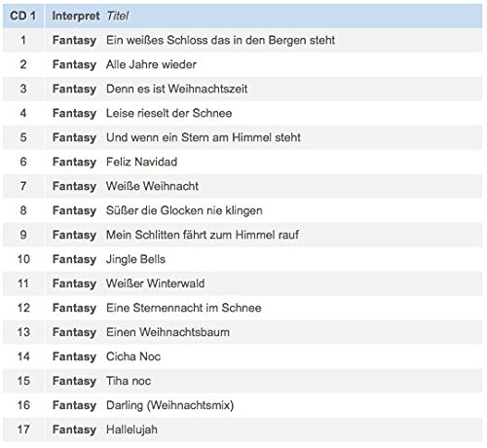Open track "Denn es ist Weihnachtszeit"
487x448 pixels.
coord(177,89)
